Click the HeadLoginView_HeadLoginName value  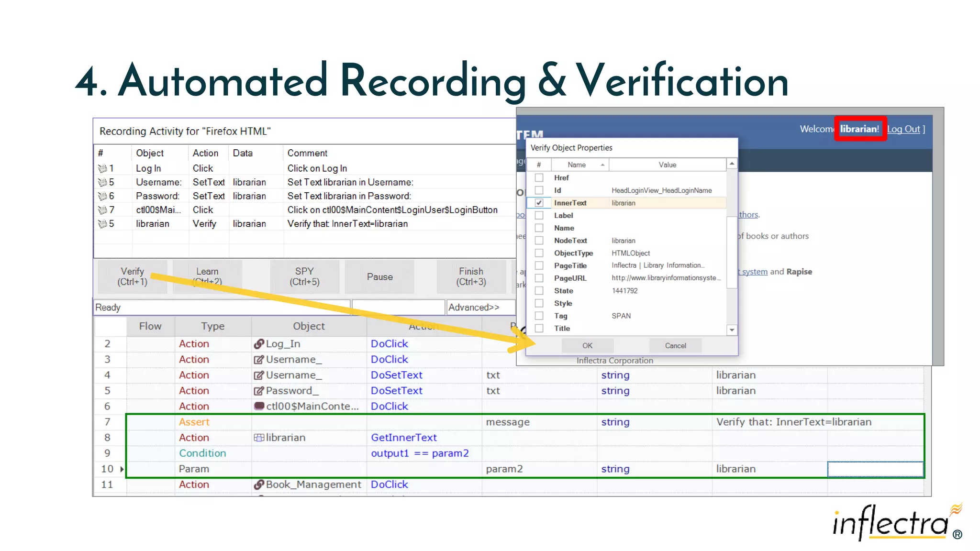tap(662, 190)
